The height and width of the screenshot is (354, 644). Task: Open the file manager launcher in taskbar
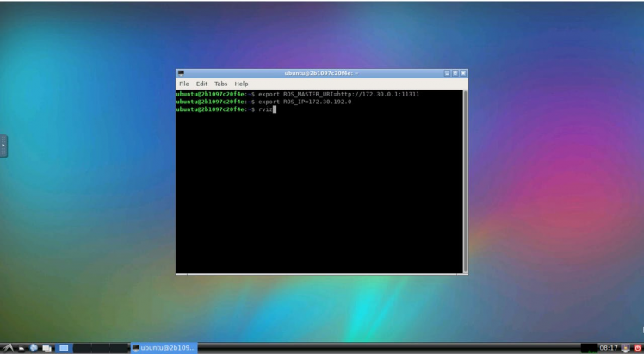(22, 348)
